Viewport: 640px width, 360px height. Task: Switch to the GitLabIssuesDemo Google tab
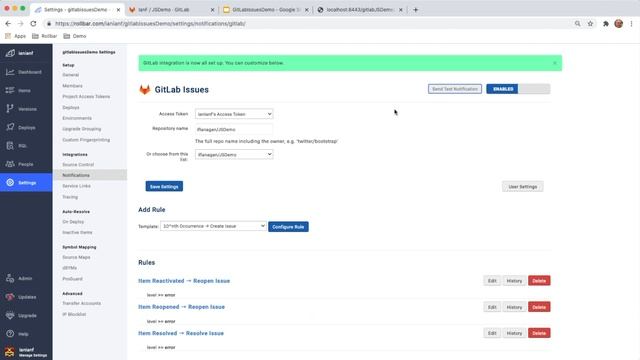click(x=266, y=9)
